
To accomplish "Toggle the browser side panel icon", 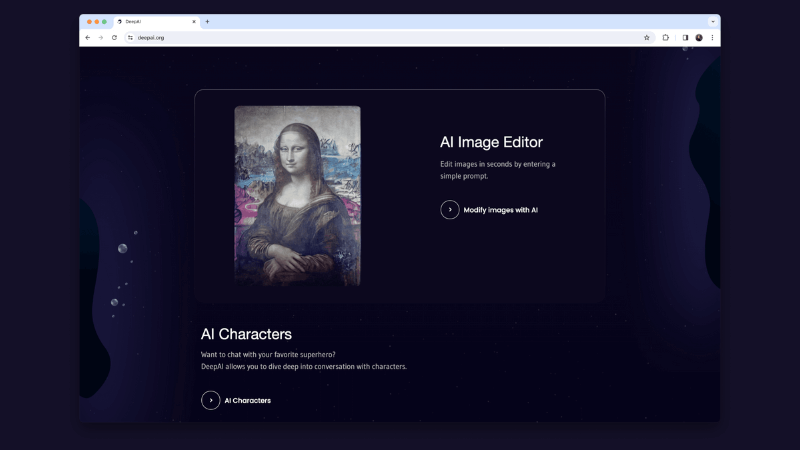I will click(x=685, y=38).
